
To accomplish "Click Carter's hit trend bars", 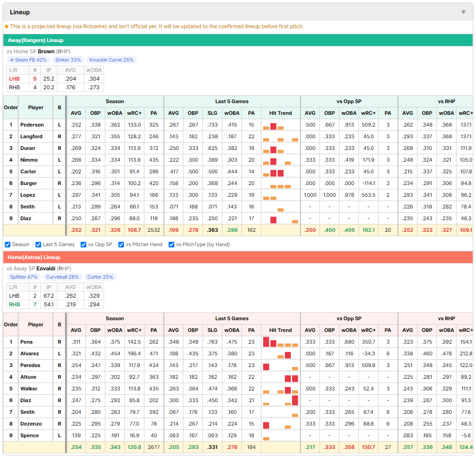I will [280, 172].
